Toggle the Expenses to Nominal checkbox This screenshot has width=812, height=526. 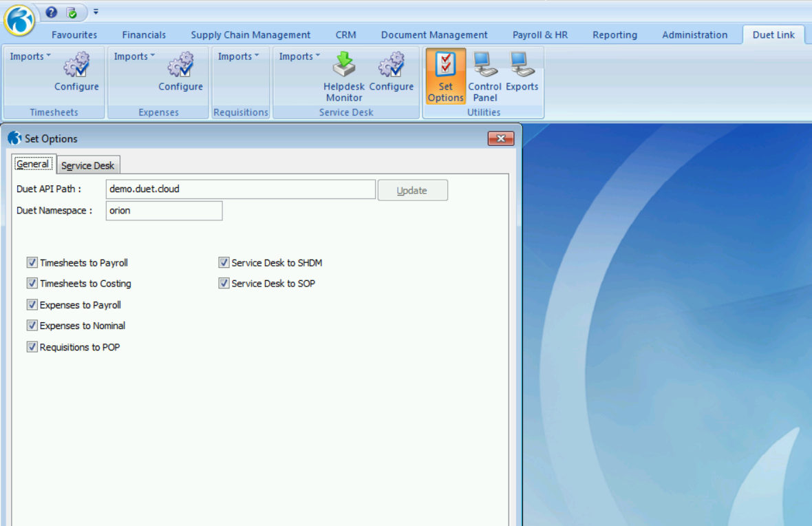[x=32, y=326]
